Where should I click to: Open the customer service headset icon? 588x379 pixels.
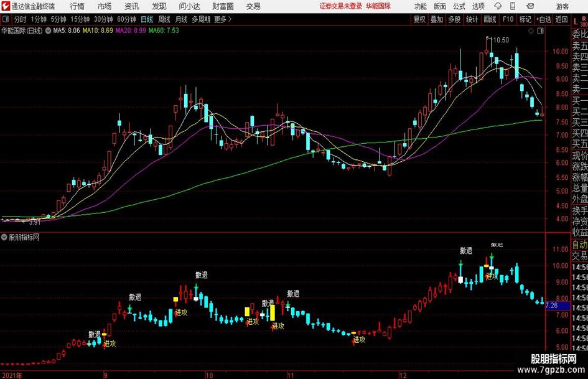(498, 6)
